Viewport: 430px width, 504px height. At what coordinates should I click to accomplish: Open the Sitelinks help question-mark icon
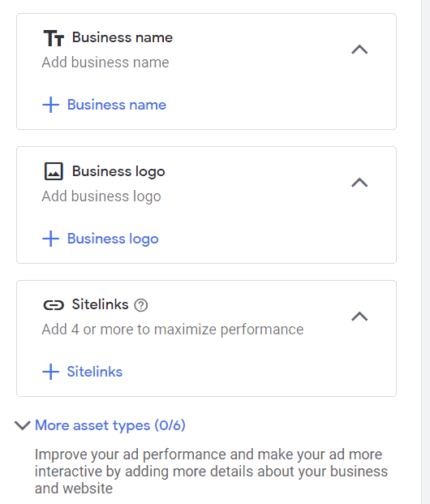[x=140, y=305]
